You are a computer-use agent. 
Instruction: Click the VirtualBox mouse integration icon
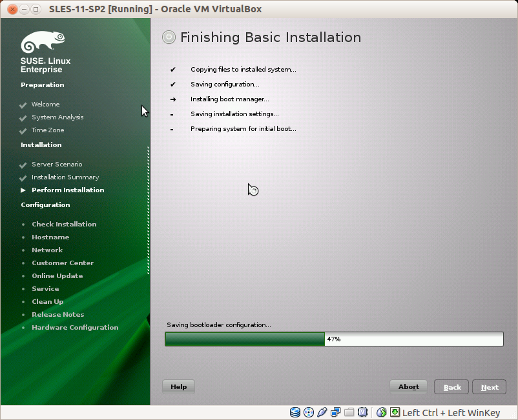click(x=381, y=412)
